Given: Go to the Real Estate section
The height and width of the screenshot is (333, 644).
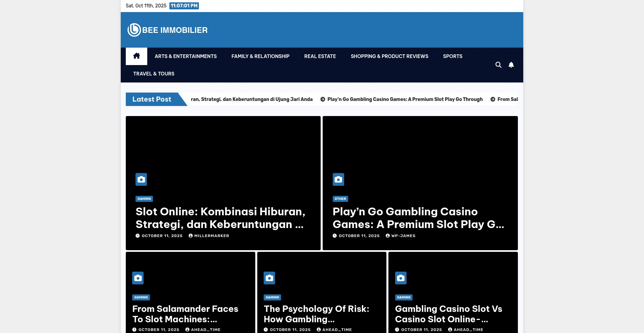Looking at the screenshot, I should tap(320, 56).
